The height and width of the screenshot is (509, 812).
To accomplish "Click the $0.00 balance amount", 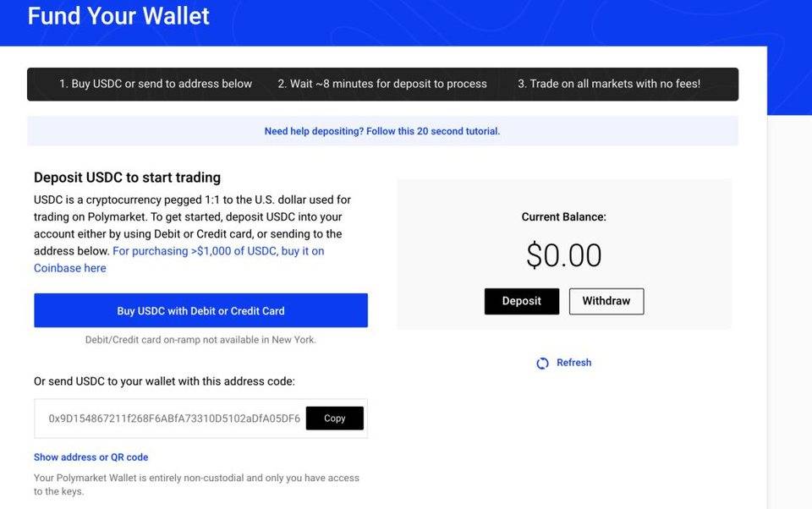I will click(563, 255).
